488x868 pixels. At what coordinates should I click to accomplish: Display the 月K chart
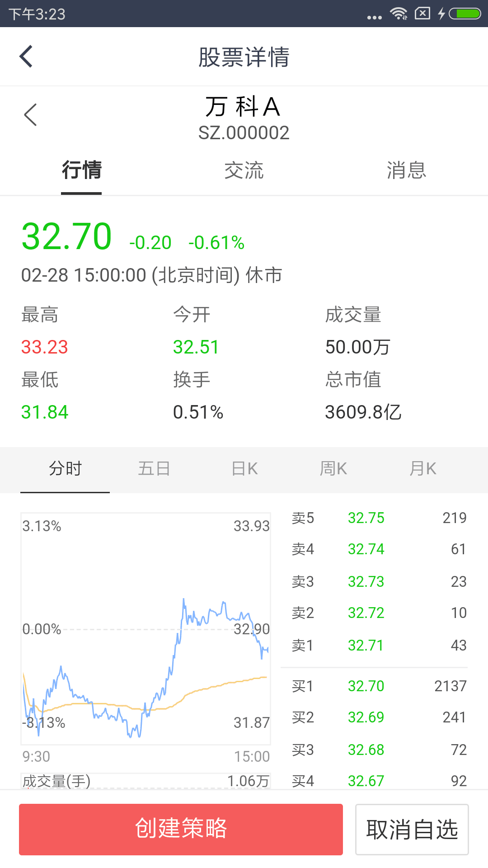(x=423, y=469)
